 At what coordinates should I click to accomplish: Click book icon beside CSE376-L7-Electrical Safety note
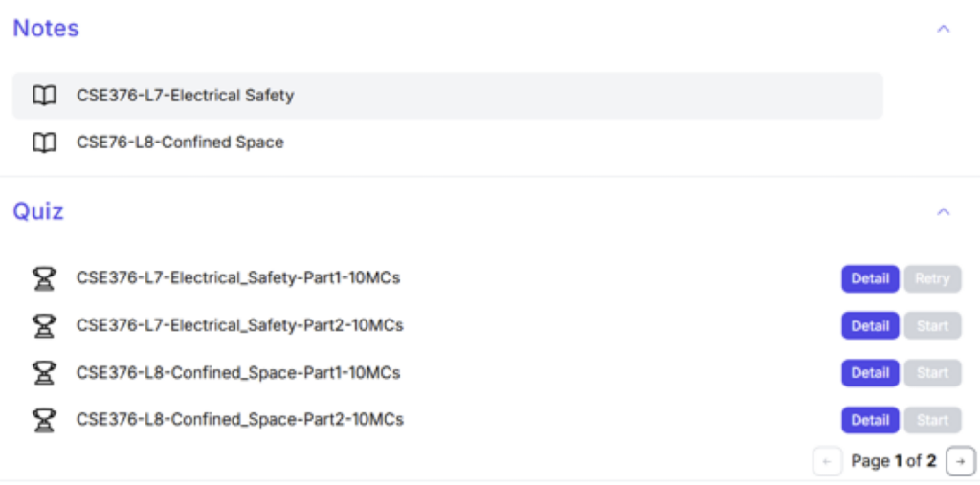click(44, 96)
